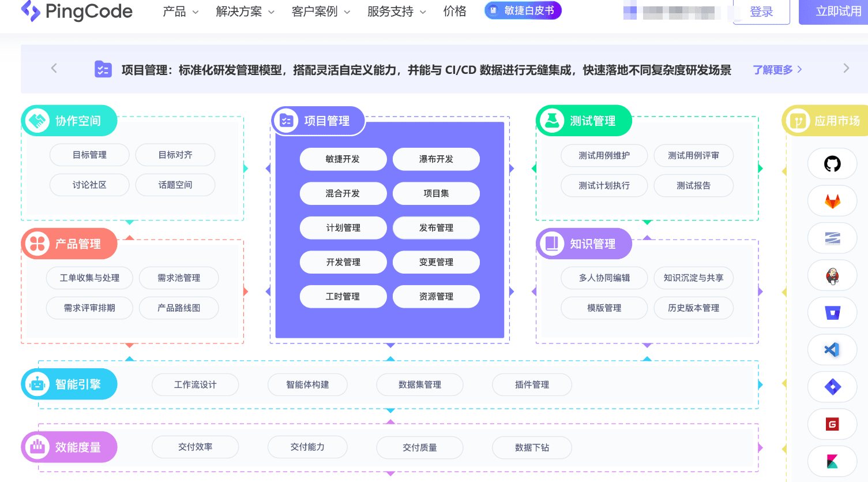
Task: Open the Jira app icon
Action: (x=832, y=387)
